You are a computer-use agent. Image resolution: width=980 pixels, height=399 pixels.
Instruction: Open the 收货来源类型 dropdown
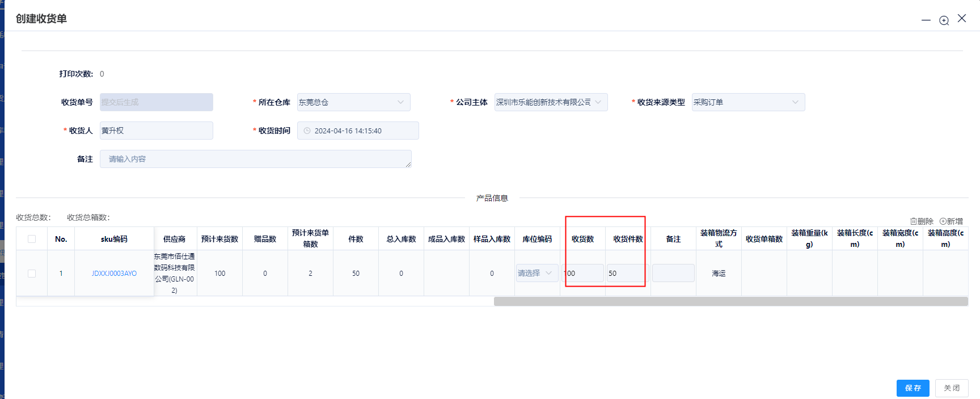[x=747, y=102]
